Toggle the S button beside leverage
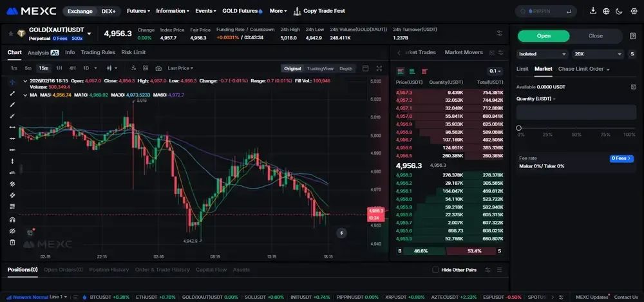The width and height of the screenshot is (644, 302). pyautogui.click(x=632, y=54)
